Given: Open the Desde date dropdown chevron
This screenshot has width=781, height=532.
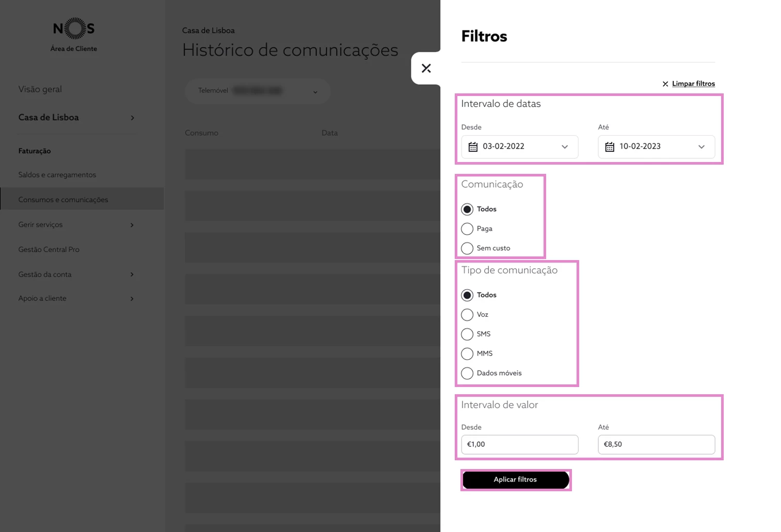Looking at the screenshot, I should [565, 147].
